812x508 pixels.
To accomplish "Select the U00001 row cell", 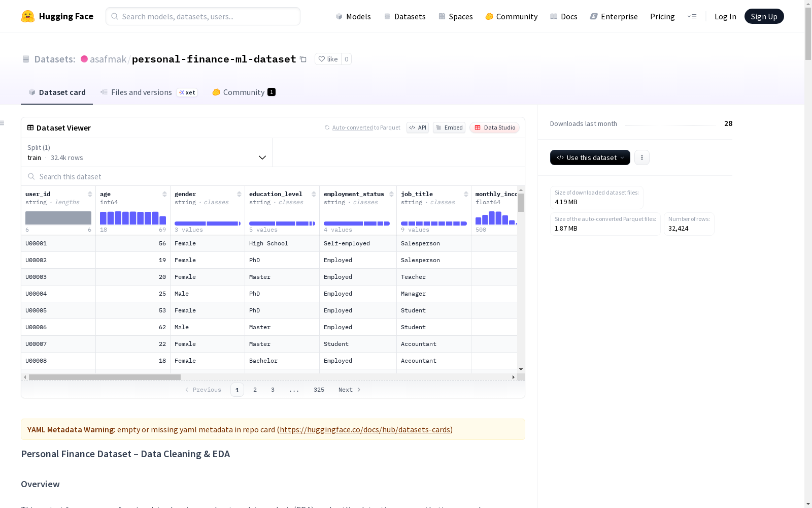I will [x=58, y=243].
